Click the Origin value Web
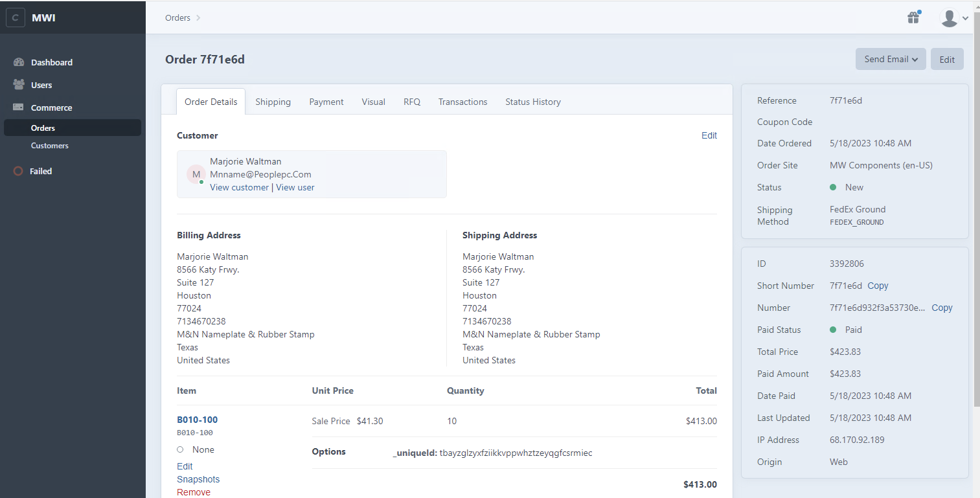 tap(839, 462)
